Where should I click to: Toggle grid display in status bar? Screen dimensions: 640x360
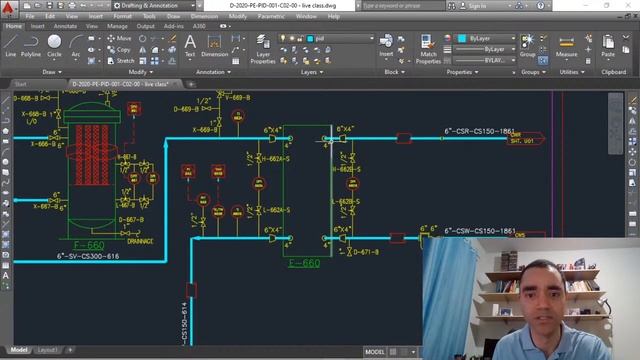pos(393,351)
